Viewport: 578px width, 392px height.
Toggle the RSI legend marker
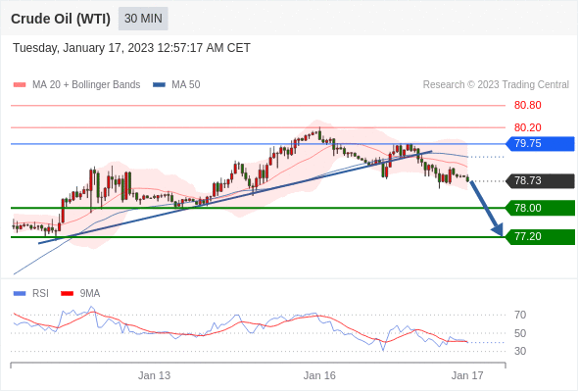pyautogui.click(x=20, y=294)
